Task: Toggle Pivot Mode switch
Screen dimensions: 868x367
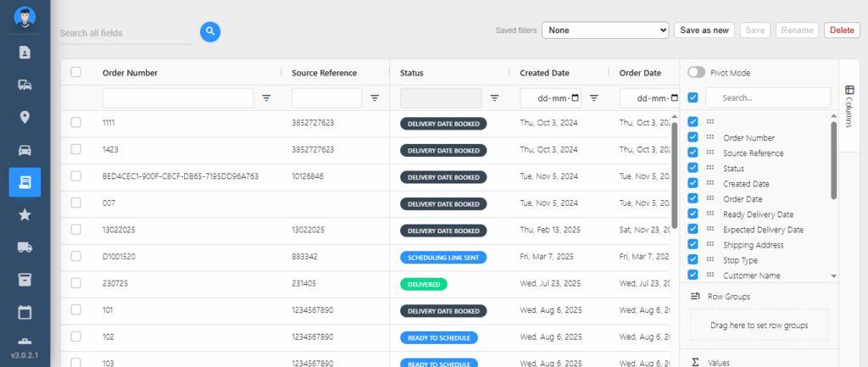Action: click(x=696, y=73)
